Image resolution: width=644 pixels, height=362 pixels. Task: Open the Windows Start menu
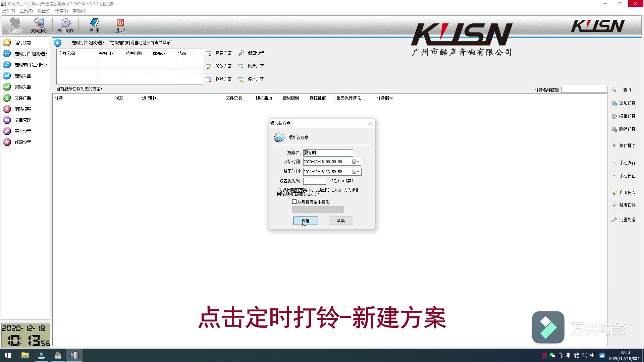click(x=8, y=355)
